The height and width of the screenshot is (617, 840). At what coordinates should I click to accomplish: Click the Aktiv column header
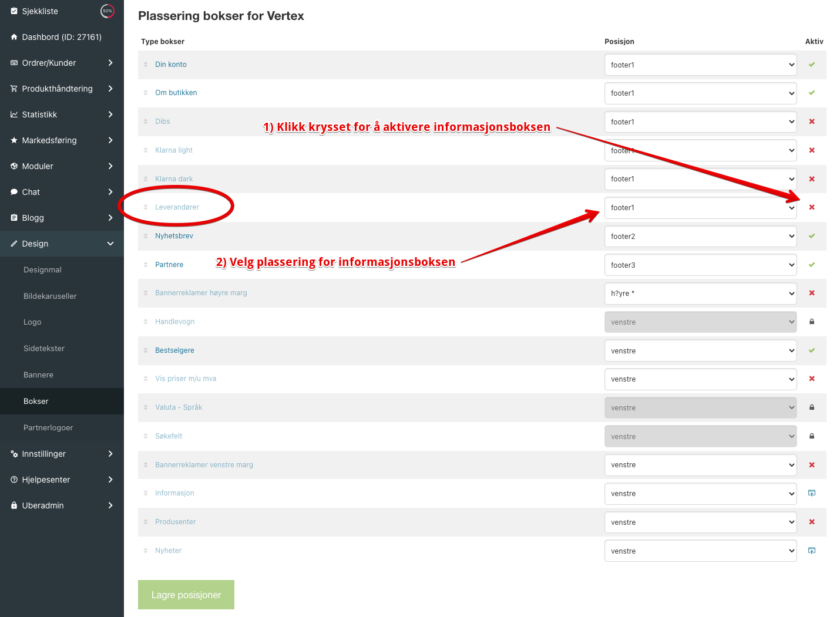point(814,42)
